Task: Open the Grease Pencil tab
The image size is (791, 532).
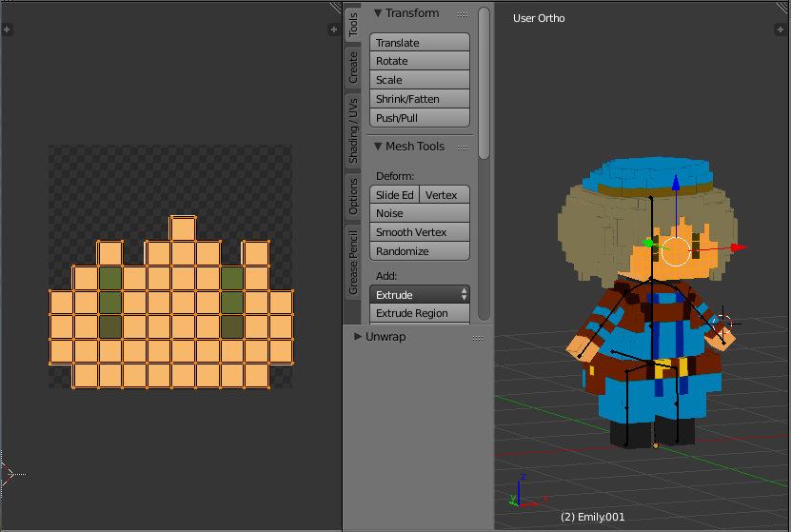Action: [352, 263]
